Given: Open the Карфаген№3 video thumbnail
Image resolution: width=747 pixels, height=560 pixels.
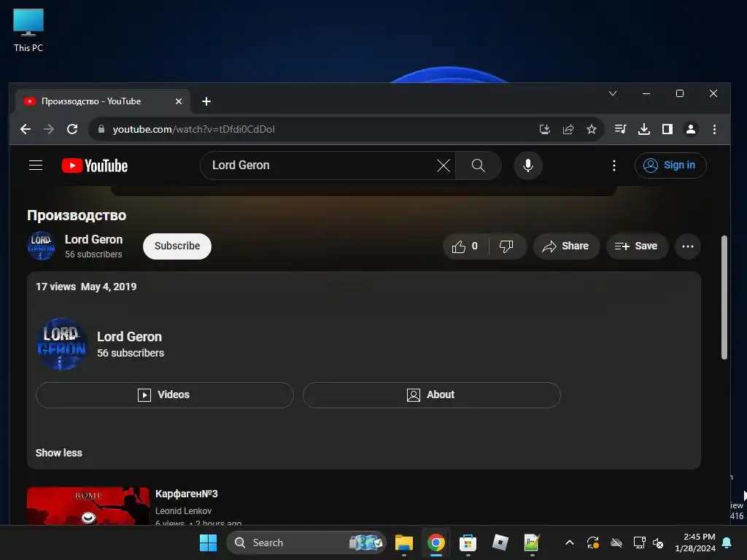Looking at the screenshot, I should (x=88, y=506).
